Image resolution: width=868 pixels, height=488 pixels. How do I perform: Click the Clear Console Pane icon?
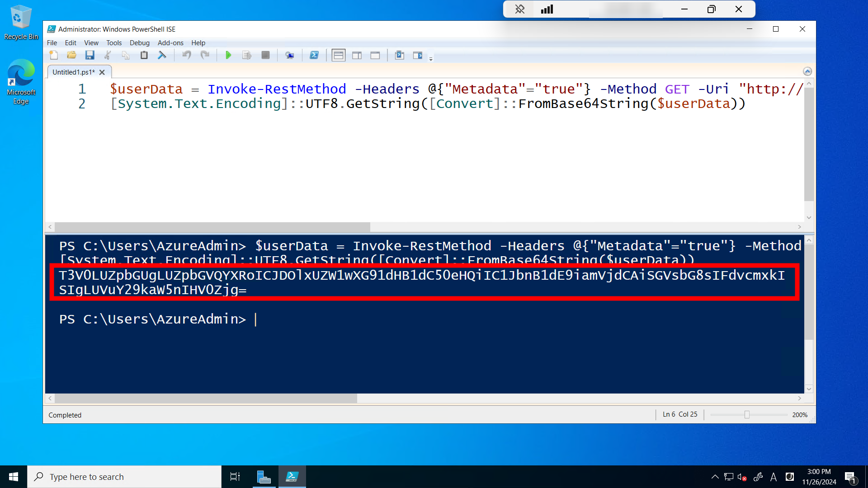(162, 55)
